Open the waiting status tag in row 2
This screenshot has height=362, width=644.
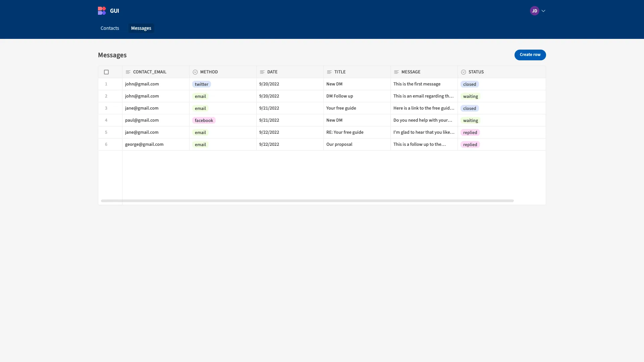(470, 96)
